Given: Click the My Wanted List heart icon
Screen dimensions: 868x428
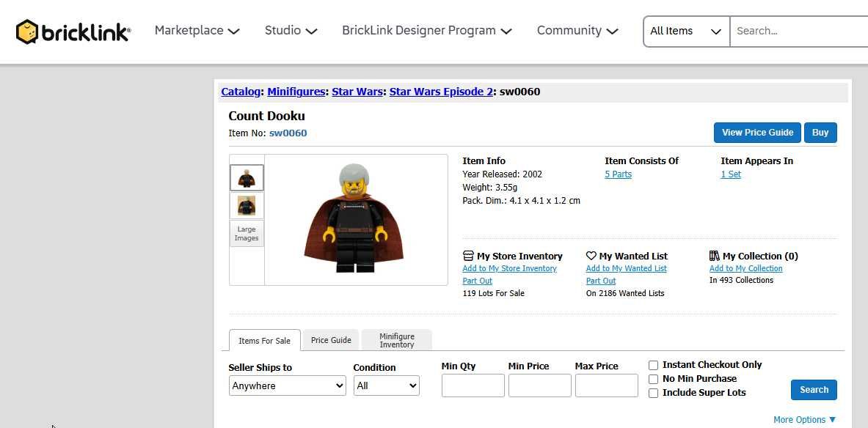Looking at the screenshot, I should point(591,256).
